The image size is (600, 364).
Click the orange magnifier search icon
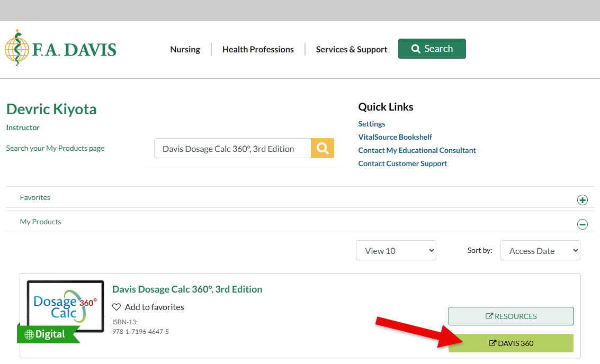coord(323,149)
